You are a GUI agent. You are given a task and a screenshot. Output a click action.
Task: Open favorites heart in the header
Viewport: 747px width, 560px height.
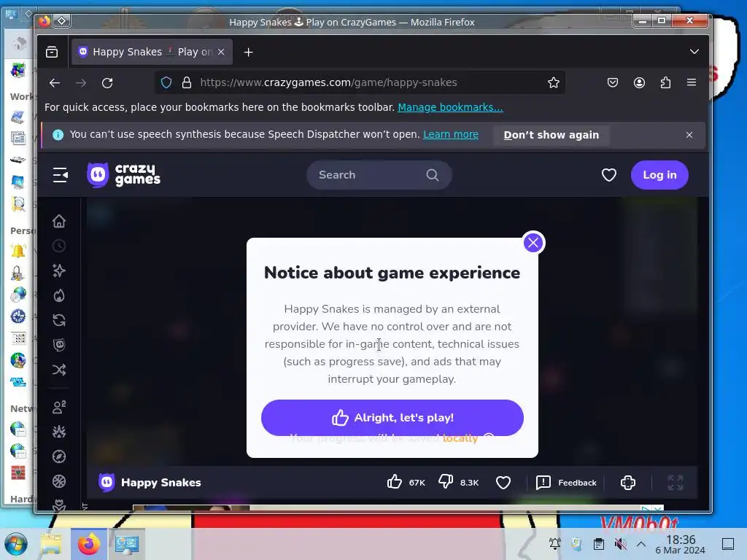(x=608, y=175)
